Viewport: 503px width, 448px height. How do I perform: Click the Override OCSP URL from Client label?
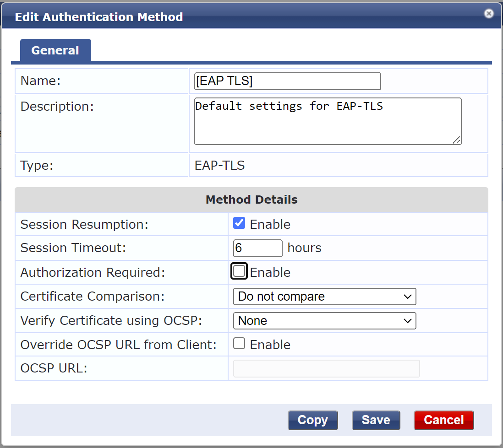pos(118,345)
